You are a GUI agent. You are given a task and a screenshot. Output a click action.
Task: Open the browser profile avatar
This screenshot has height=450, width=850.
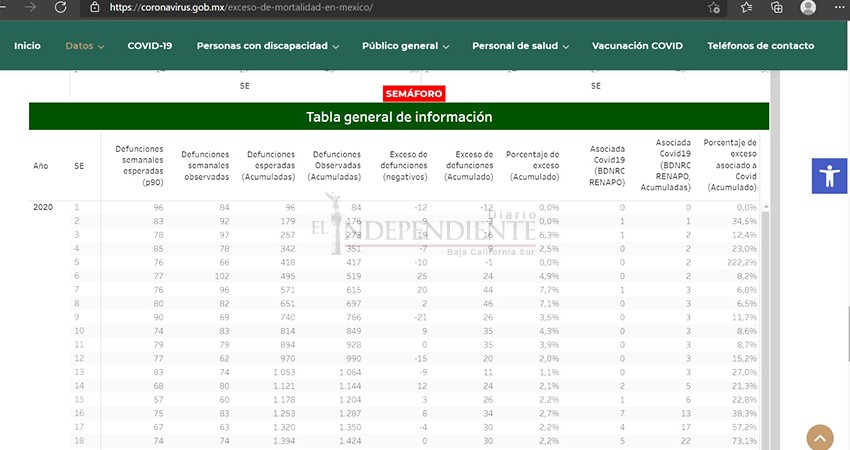(808, 7)
